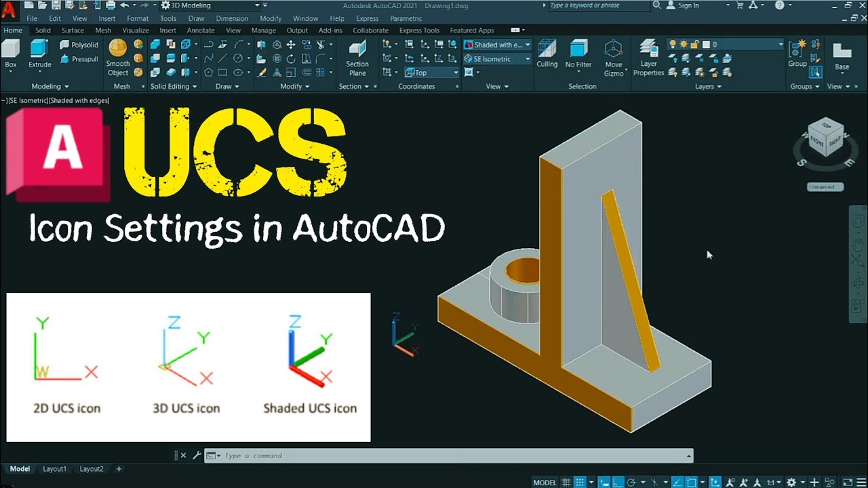Click the Help question mark icon
Image resolution: width=868 pixels, height=488 pixels.
pyautogui.click(x=780, y=5)
